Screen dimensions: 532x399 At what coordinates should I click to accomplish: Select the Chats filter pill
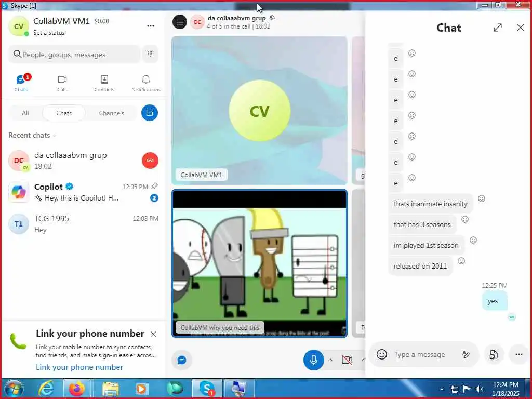tap(64, 113)
